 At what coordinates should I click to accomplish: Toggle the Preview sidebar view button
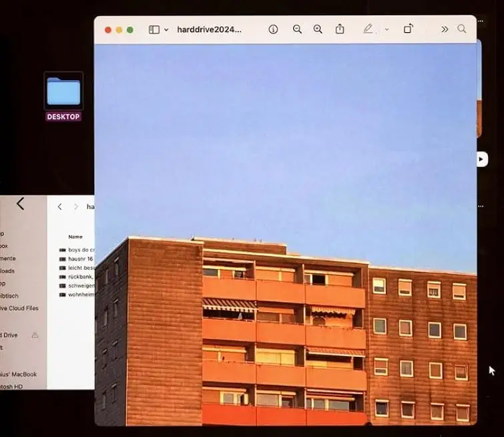pyautogui.click(x=154, y=29)
